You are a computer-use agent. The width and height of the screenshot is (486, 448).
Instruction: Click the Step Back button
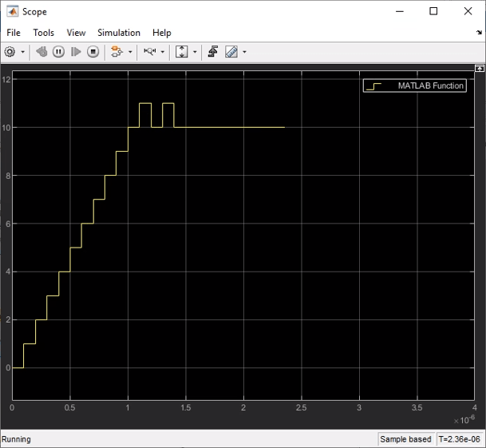pyautogui.click(x=41, y=52)
